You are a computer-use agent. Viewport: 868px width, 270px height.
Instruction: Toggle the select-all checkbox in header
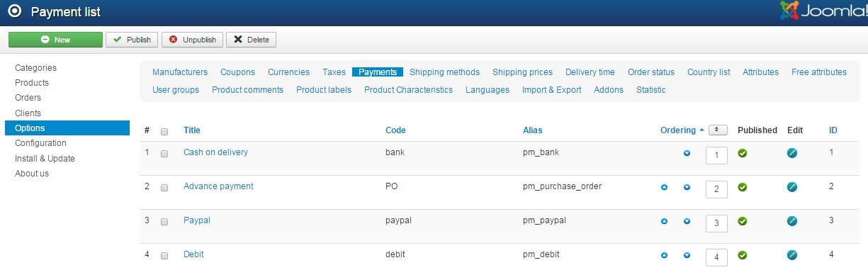[x=164, y=131]
